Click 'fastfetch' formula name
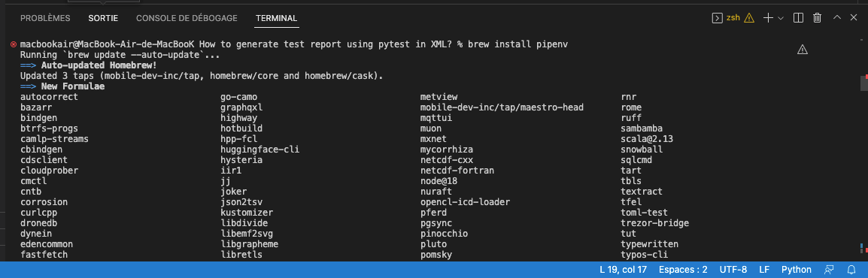 coord(44,254)
